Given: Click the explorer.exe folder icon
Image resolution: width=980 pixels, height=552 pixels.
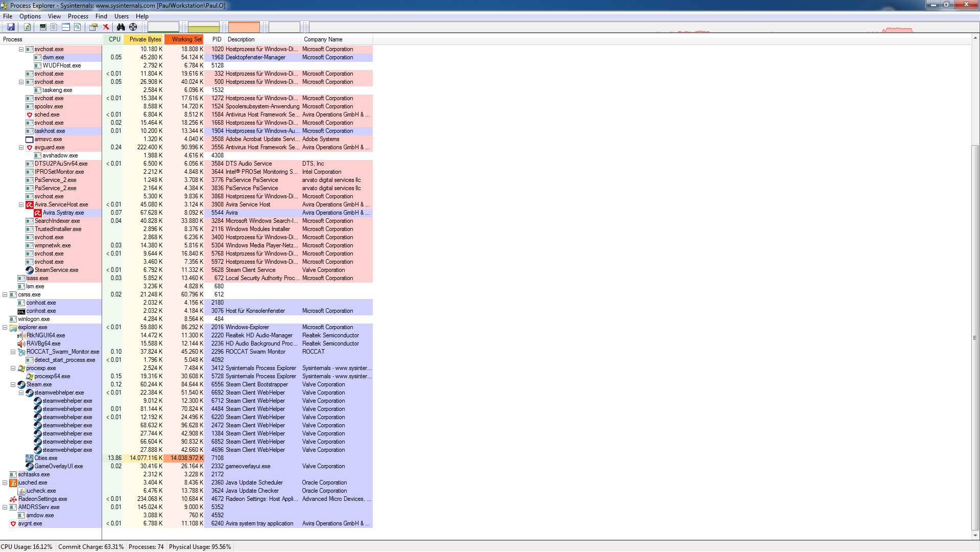Looking at the screenshot, I should (x=13, y=327).
